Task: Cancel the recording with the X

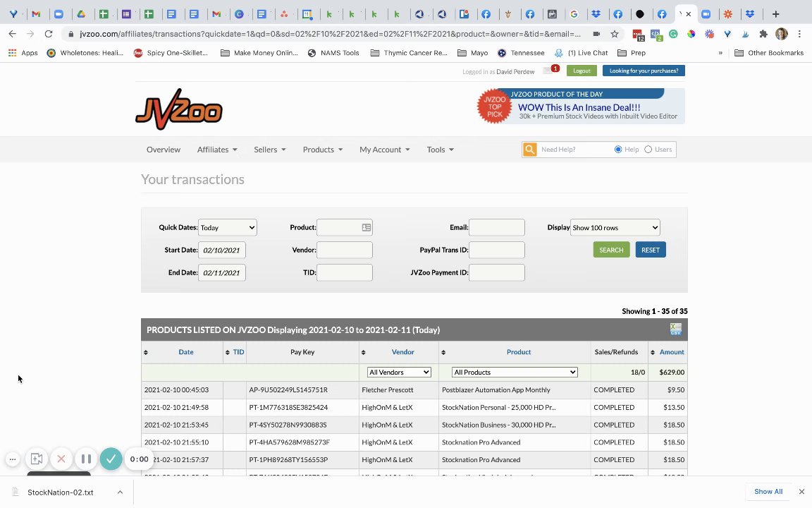Action: click(61, 459)
